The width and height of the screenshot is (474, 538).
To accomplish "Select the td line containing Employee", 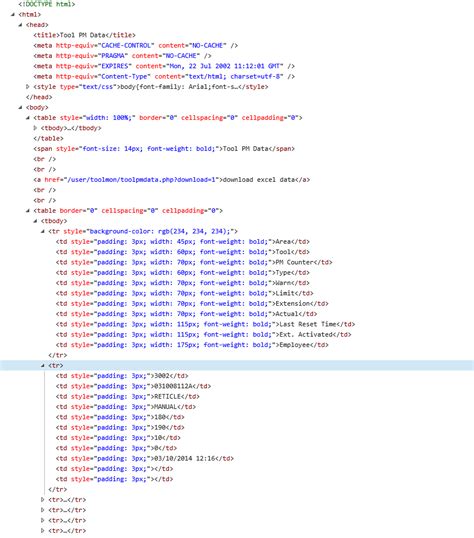I will click(192, 345).
